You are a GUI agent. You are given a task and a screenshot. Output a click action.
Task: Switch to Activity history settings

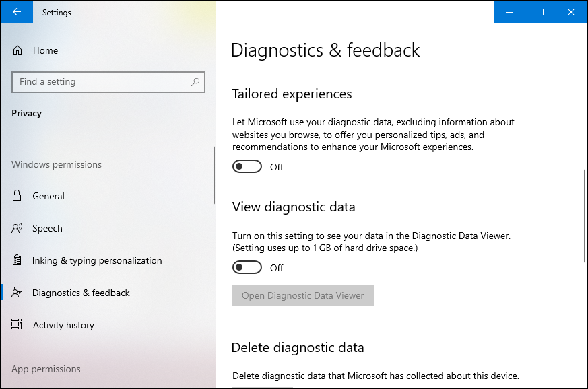point(63,325)
